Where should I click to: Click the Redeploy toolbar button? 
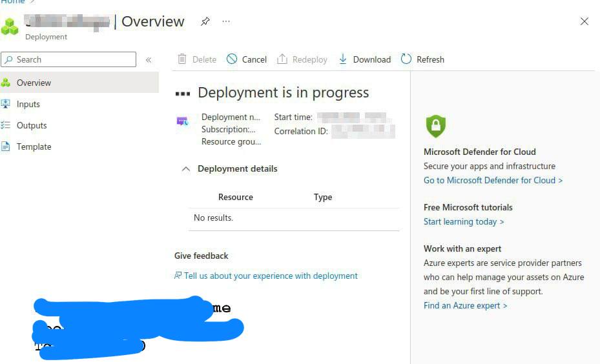pos(302,59)
